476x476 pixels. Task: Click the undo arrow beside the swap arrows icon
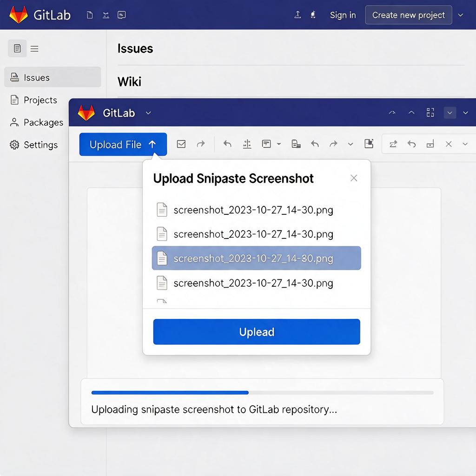[x=412, y=144]
